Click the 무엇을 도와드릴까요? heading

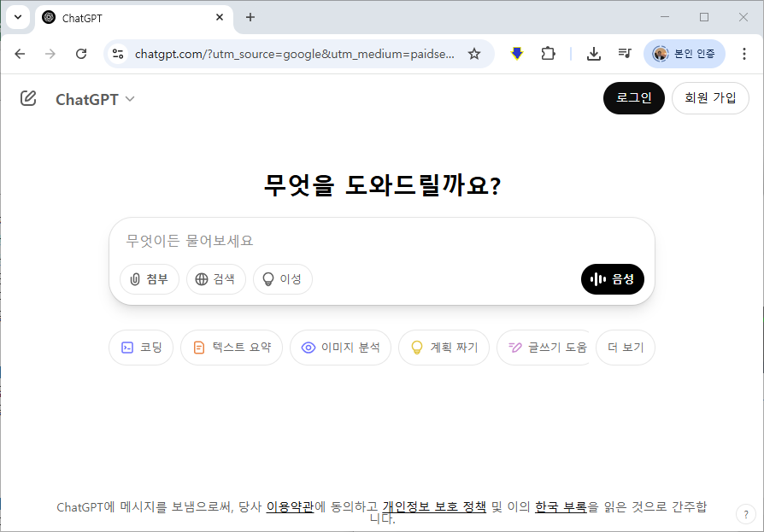click(x=382, y=185)
